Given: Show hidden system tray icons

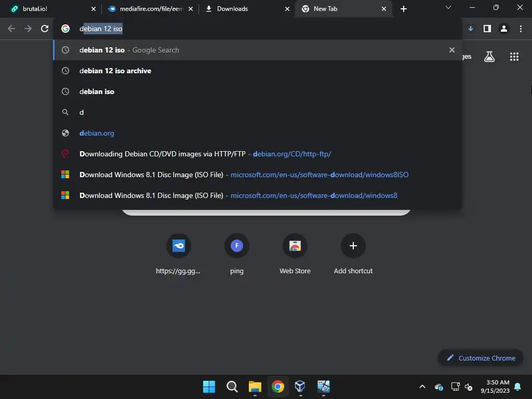Looking at the screenshot, I should pyautogui.click(x=422, y=387).
